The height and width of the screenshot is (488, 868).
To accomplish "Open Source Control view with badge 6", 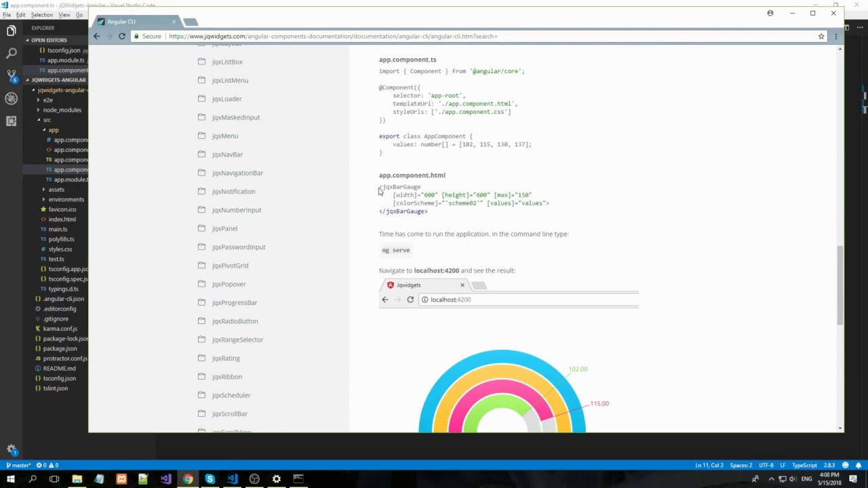I will [x=11, y=75].
